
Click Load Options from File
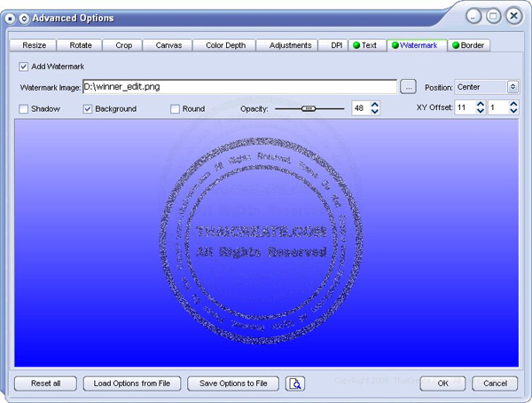(132, 383)
